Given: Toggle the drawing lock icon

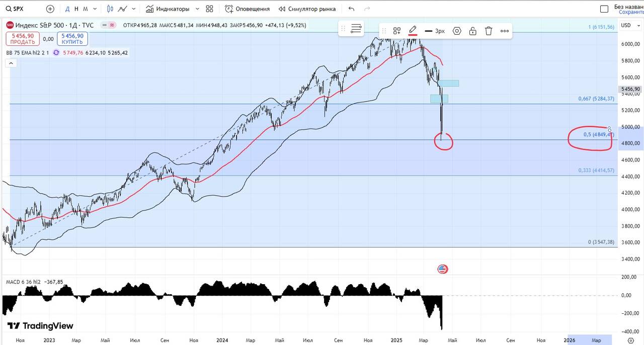Looking at the screenshot, I should (x=472, y=31).
